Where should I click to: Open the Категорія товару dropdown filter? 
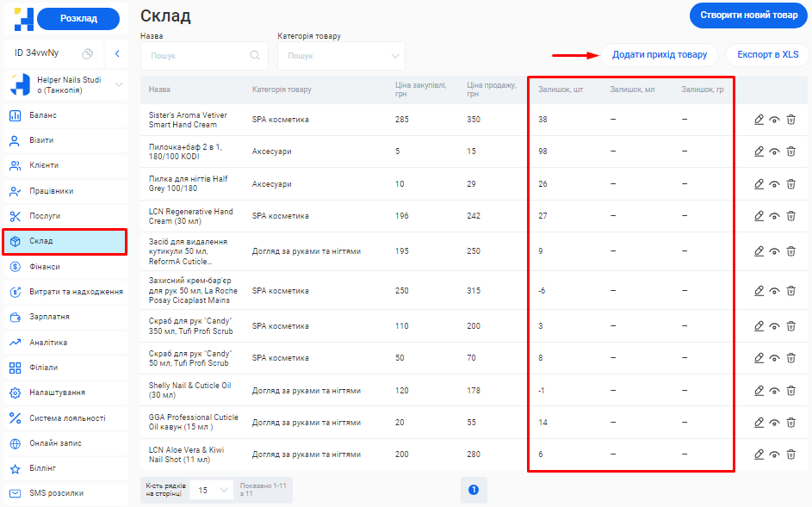tap(341, 56)
